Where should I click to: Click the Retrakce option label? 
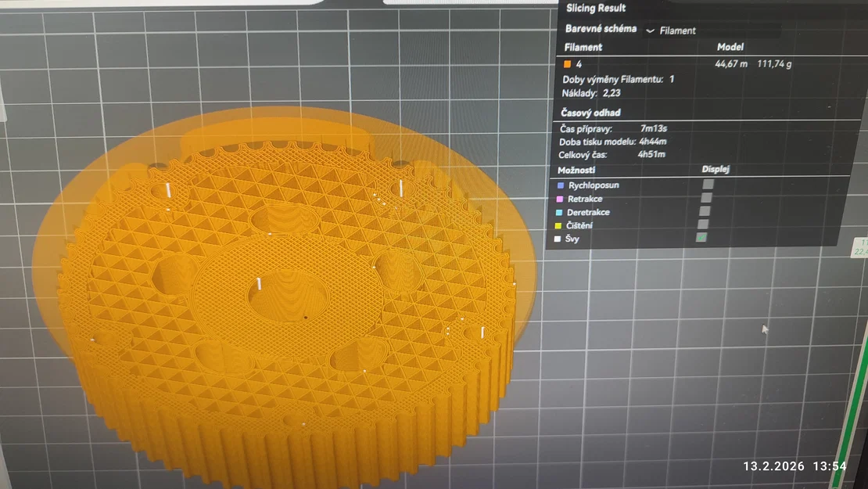coord(585,199)
